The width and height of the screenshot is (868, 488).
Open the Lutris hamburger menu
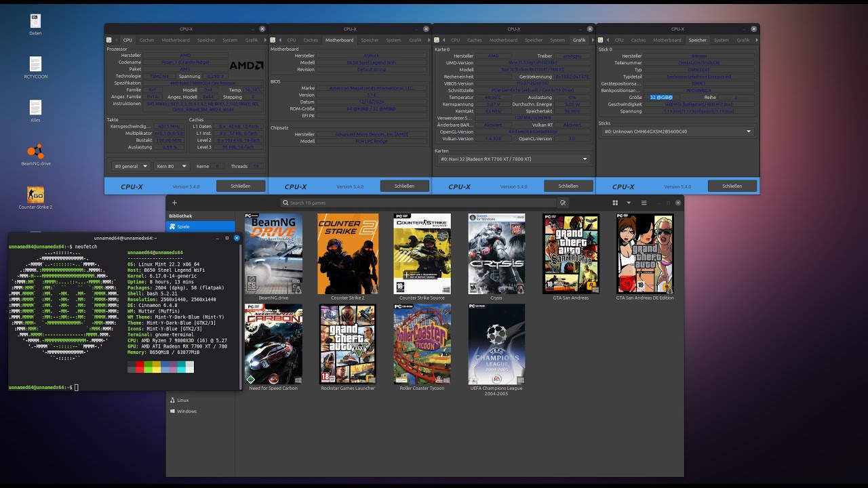[x=644, y=203]
